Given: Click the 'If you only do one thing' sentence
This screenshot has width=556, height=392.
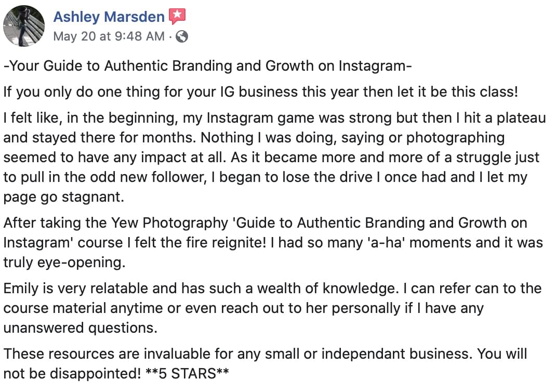Looking at the screenshot, I should pyautogui.click(x=261, y=92).
